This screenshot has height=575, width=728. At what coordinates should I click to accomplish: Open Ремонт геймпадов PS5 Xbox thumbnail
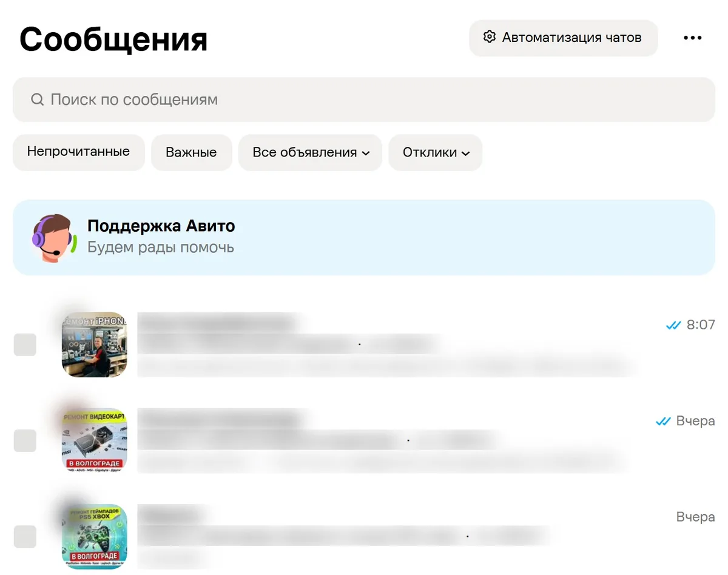(x=95, y=536)
